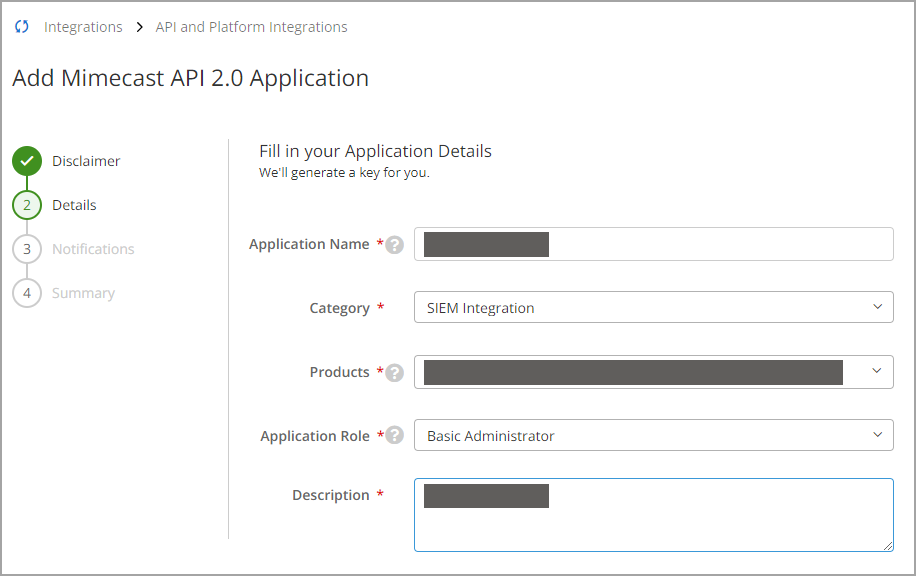Select step 2 circle for Details

27,205
